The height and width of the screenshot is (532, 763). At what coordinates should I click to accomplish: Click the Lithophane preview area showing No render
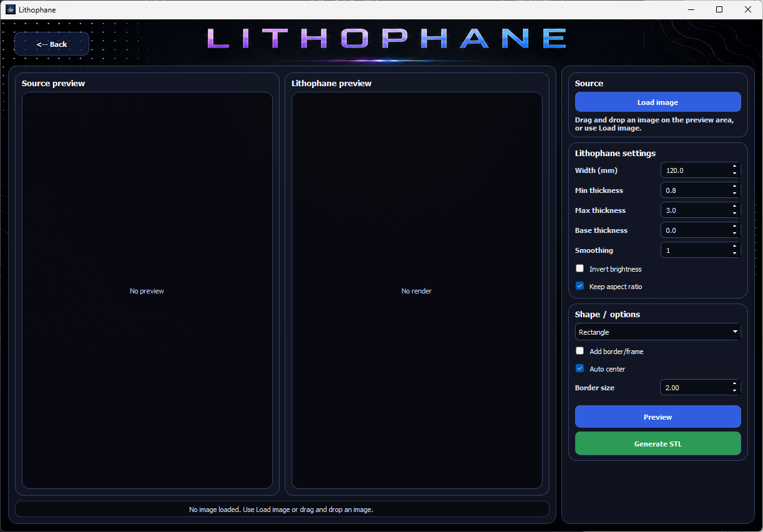click(416, 290)
